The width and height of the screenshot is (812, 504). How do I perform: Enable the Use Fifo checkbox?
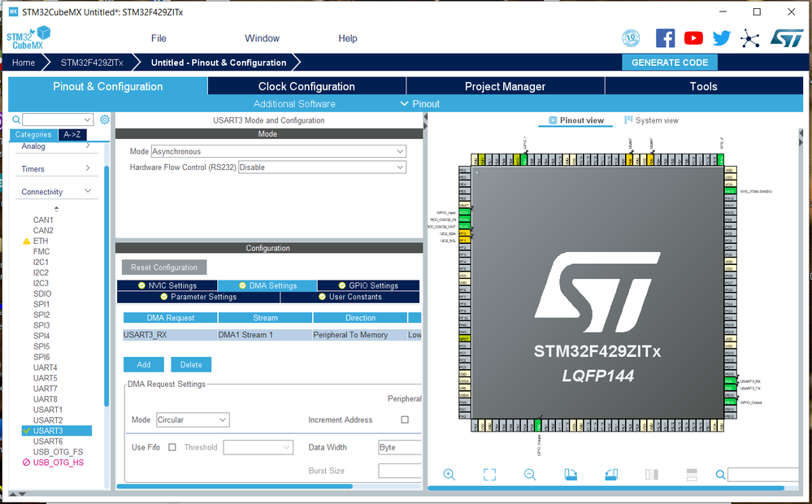pyautogui.click(x=172, y=447)
